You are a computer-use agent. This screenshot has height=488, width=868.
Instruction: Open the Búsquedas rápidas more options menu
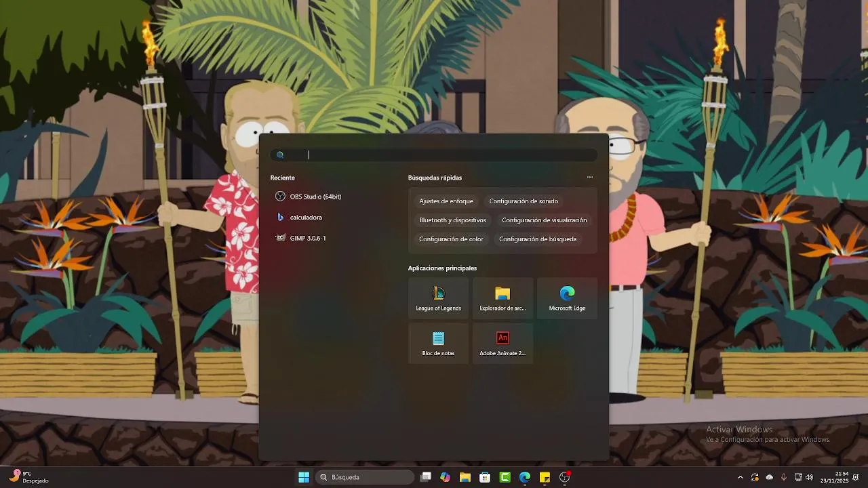(590, 178)
